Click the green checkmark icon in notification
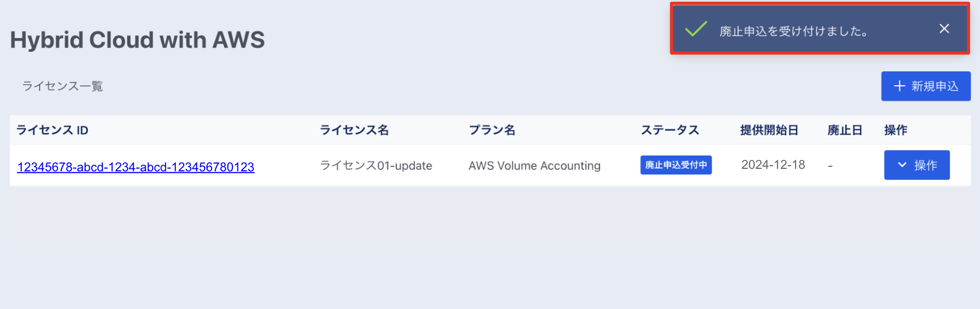The width and height of the screenshot is (980, 309). pyautogui.click(x=696, y=29)
